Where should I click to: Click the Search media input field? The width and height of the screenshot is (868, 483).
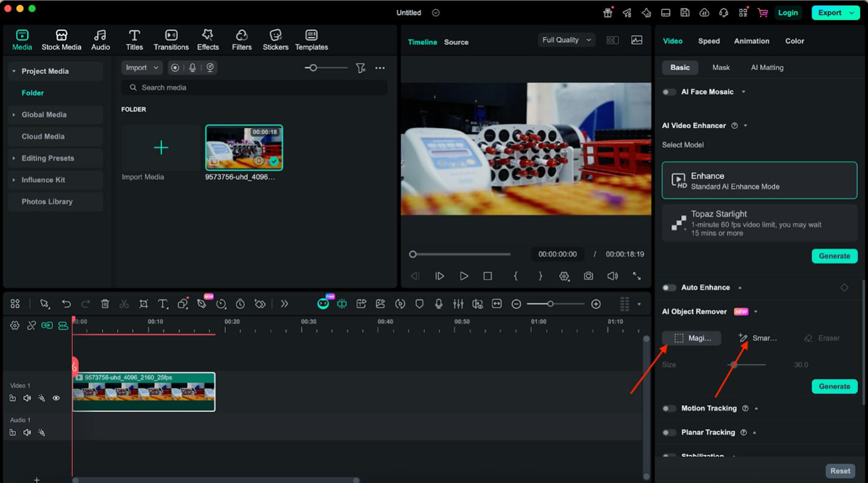(x=255, y=87)
